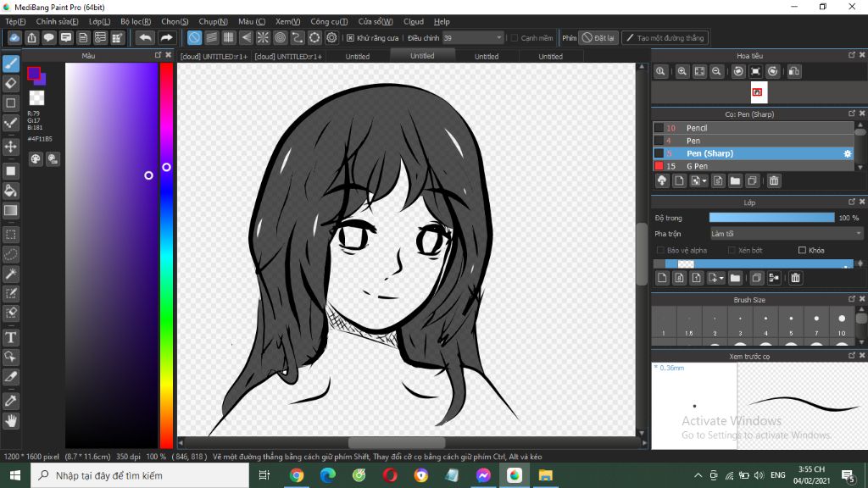Open the Windows Start menu

pyautogui.click(x=15, y=475)
